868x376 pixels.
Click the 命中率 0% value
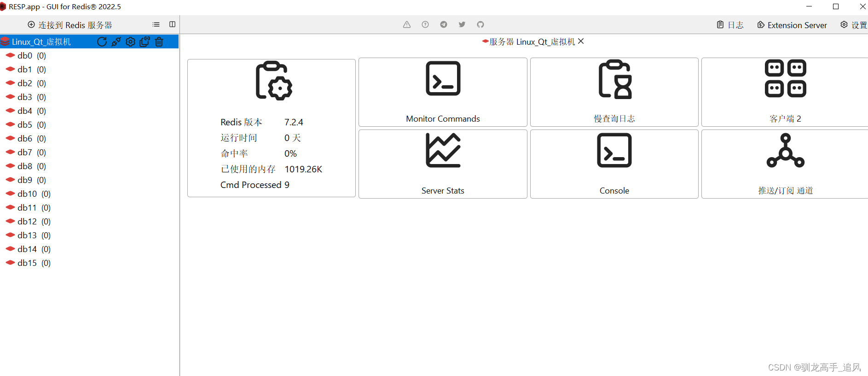pos(290,153)
